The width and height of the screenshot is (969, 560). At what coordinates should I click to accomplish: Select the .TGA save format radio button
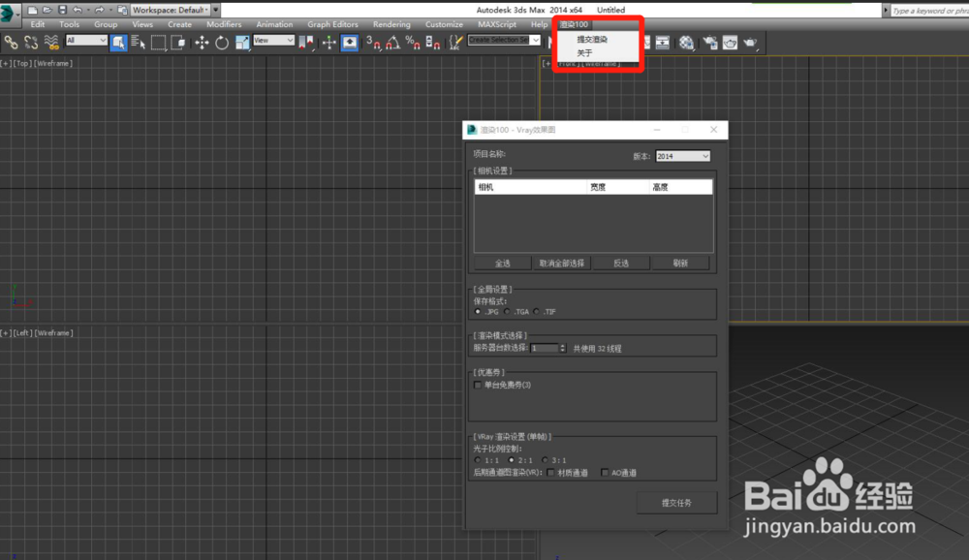tap(507, 312)
